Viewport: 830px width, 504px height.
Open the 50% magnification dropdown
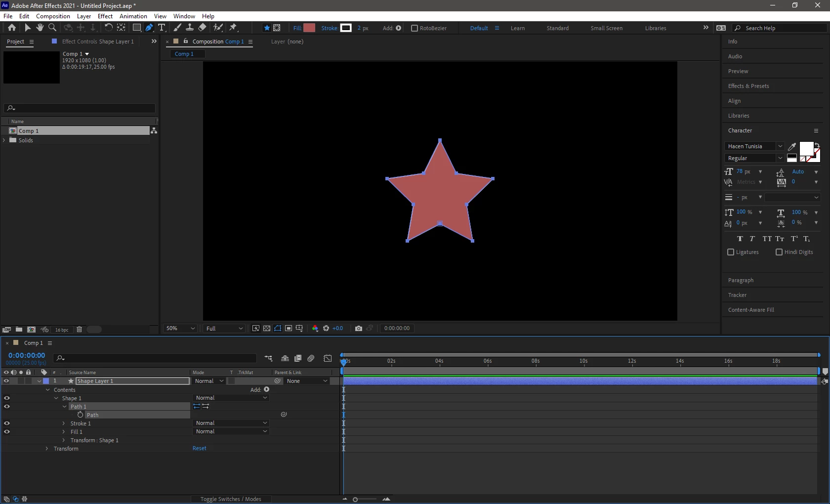click(180, 328)
